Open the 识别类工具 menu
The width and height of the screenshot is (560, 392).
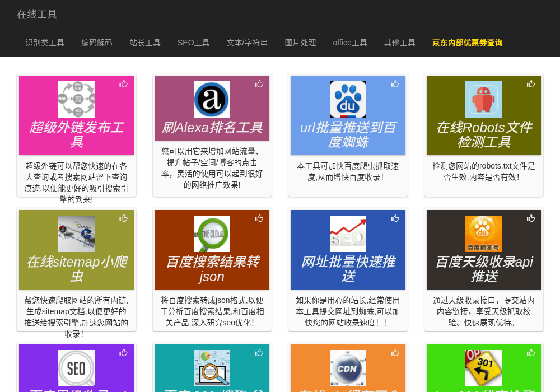click(x=45, y=43)
